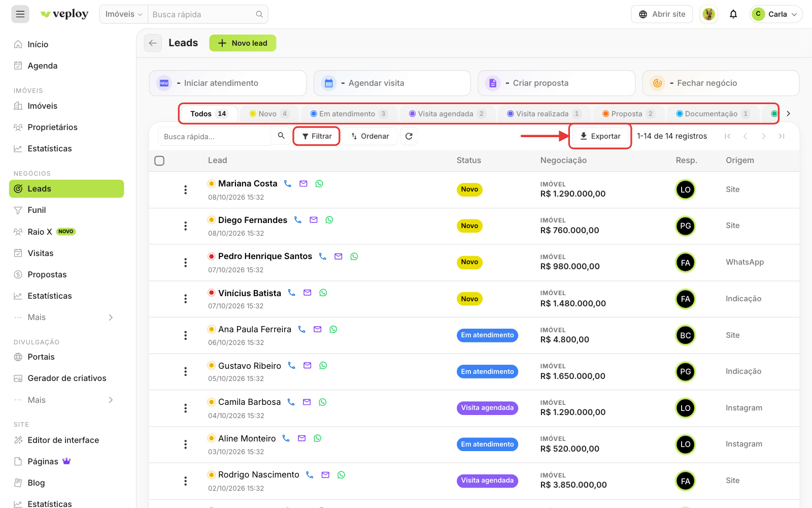The height and width of the screenshot is (508, 812).
Task: Call Mariana Costa via phone icon
Action: tap(288, 183)
